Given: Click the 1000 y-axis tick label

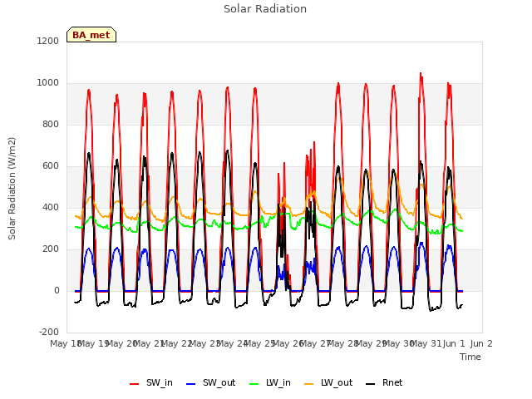Looking at the screenshot, I should tap(48, 83).
